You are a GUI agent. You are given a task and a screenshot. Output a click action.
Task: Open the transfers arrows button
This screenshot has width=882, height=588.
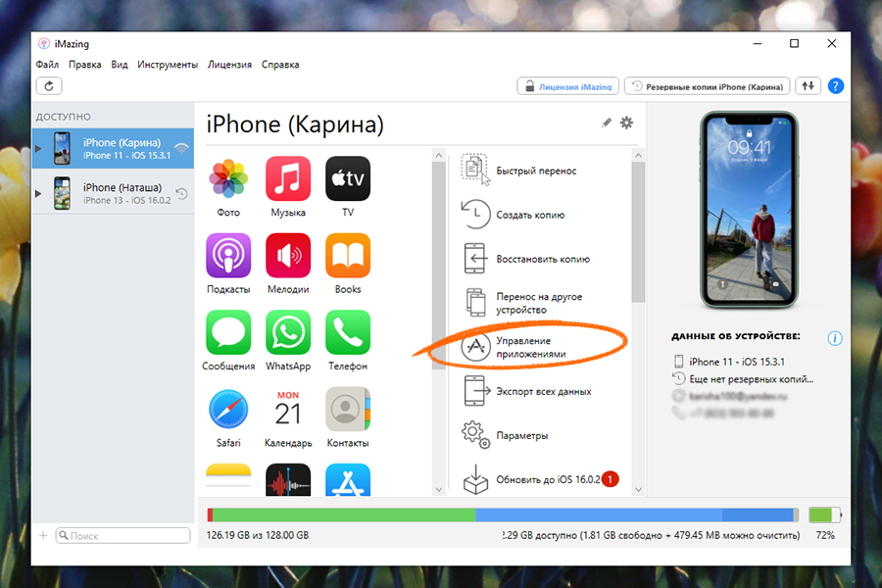pos(808,86)
